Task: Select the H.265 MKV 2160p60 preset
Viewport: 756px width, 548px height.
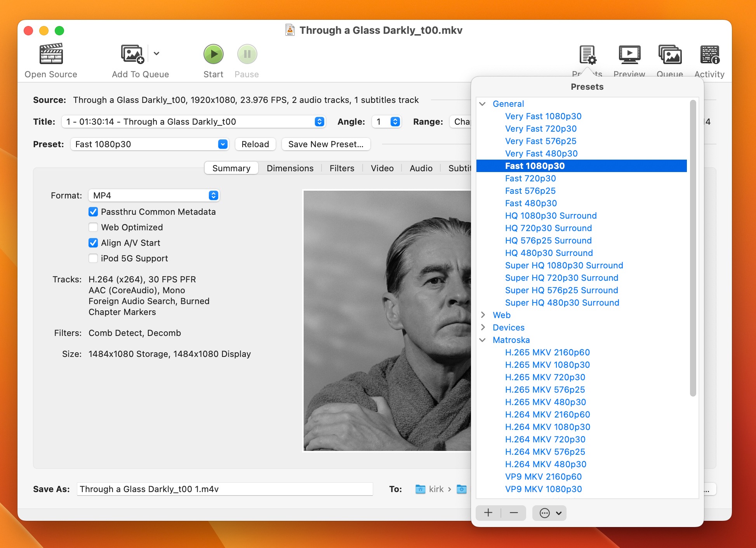Action: [547, 352]
